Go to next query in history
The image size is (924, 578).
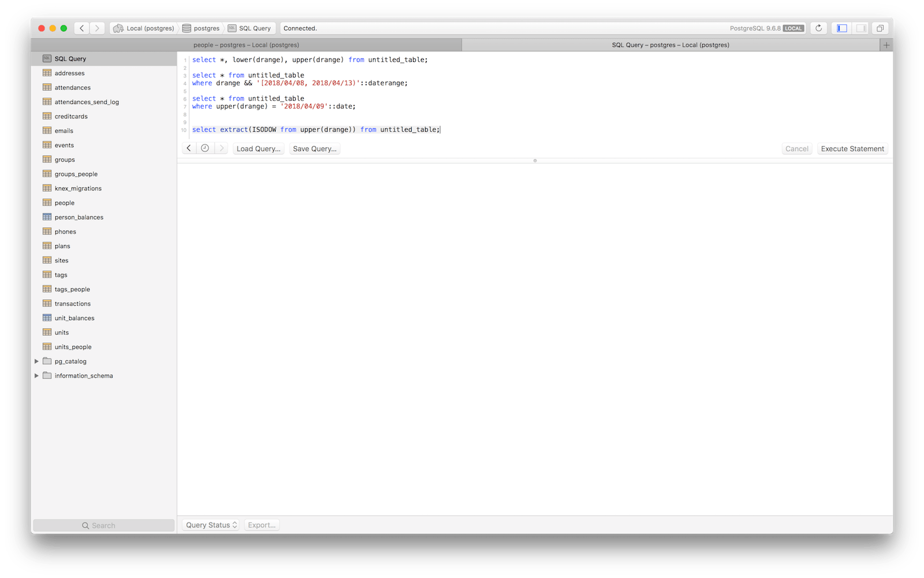[221, 149]
